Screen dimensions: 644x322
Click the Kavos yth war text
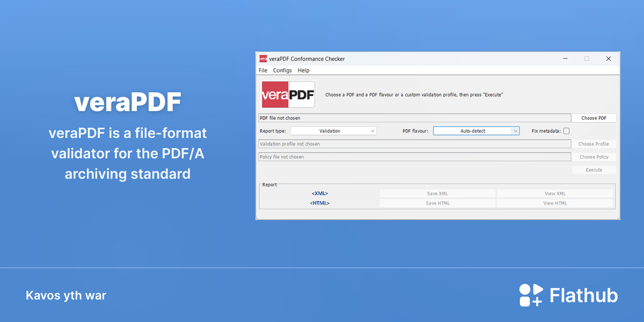click(66, 296)
